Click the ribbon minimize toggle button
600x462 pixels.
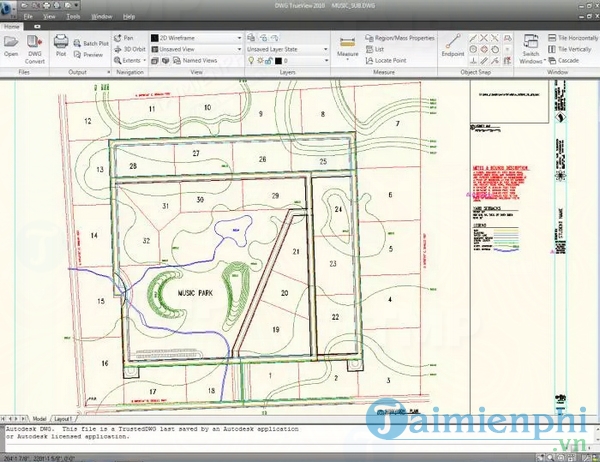37,26
